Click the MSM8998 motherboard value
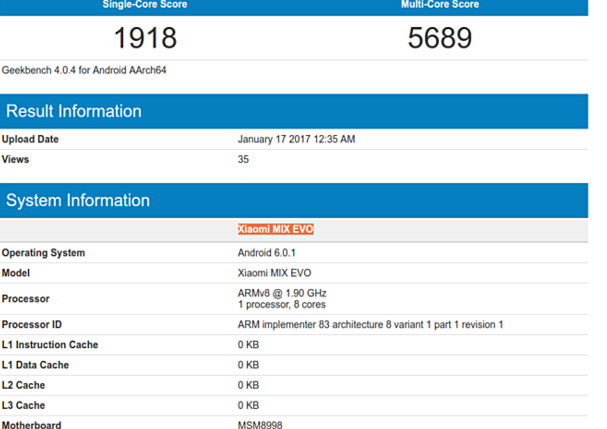 (x=260, y=425)
